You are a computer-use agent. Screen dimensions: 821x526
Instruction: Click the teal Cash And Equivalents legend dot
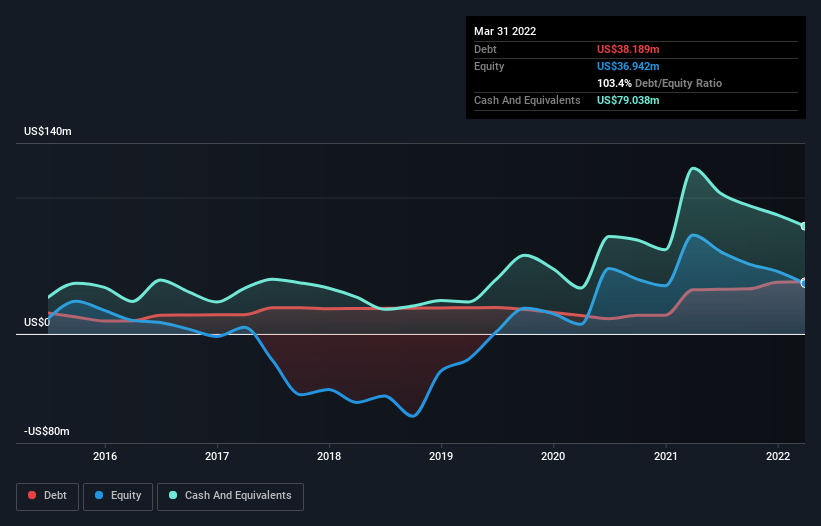pos(173,495)
